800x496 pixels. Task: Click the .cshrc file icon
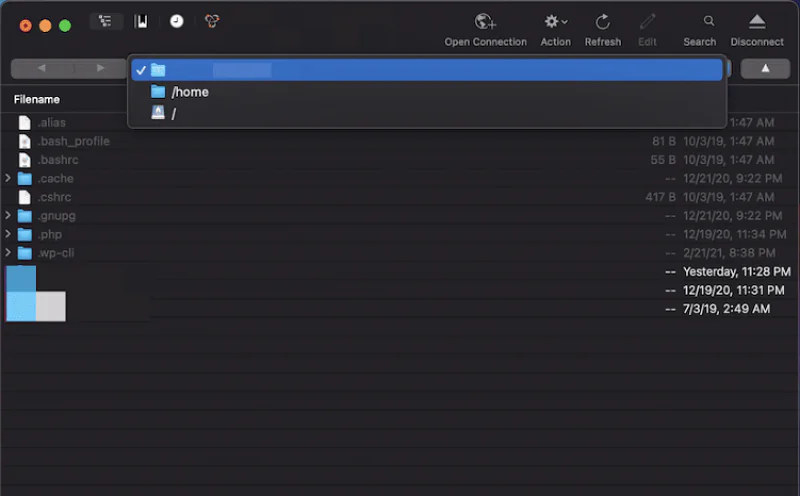coord(24,197)
